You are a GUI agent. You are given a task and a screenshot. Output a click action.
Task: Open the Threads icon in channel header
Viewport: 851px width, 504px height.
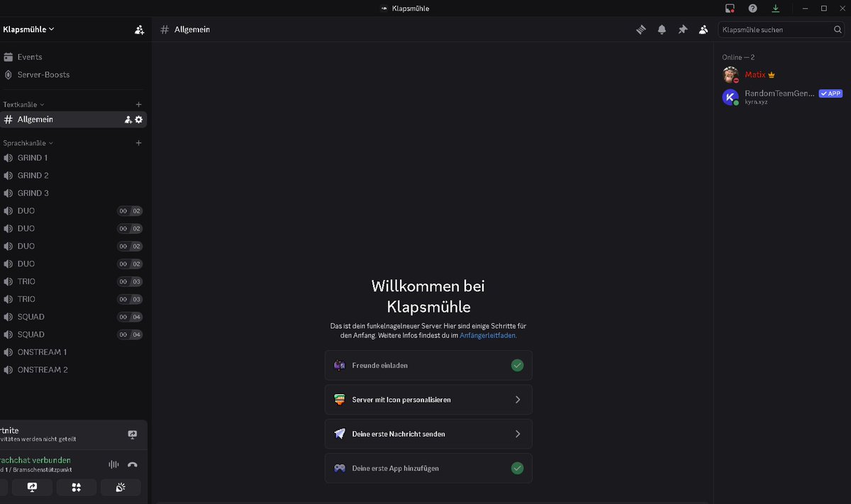click(641, 30)
